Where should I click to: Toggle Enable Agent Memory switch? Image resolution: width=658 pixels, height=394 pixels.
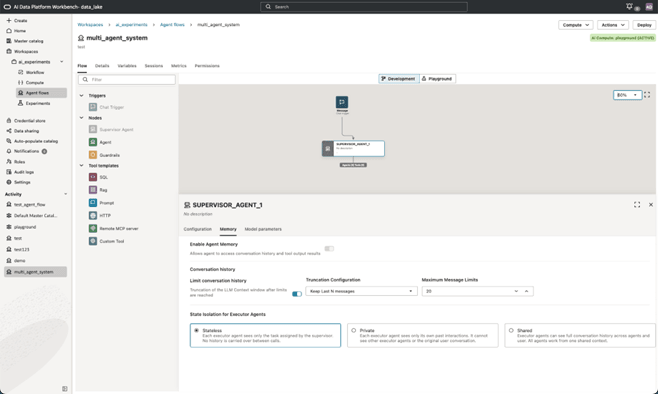click(329, 249)
